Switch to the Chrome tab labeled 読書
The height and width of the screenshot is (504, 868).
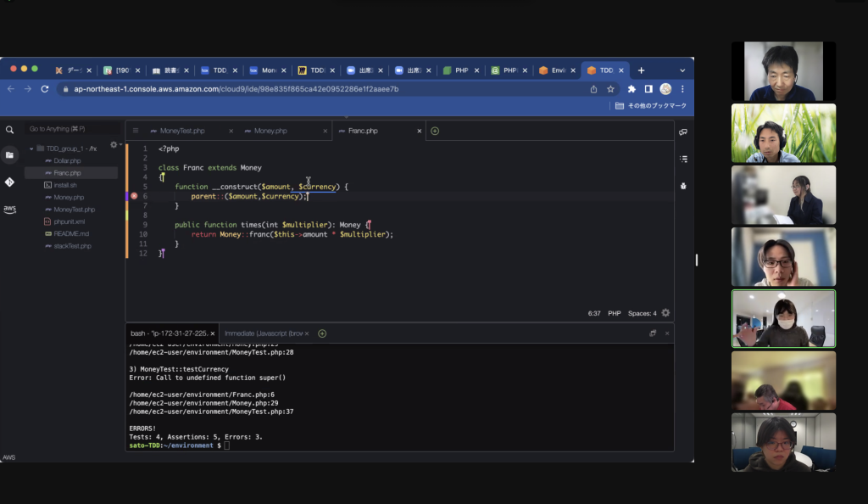[170, 70]
